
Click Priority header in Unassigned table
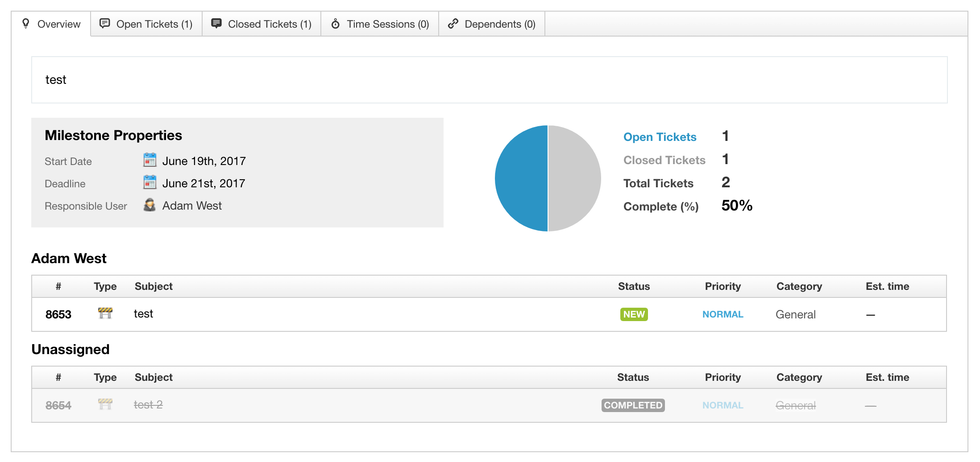723,377
